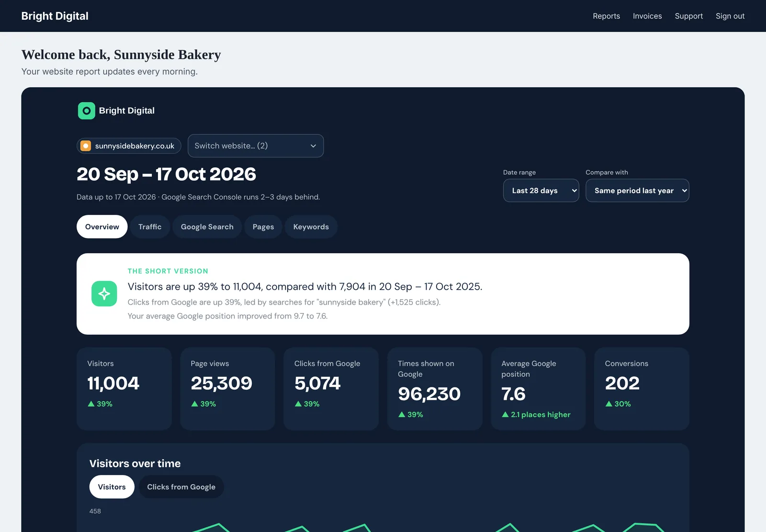This screenshot has height=532, width=766.
Task: Click the Visitors 11,004 stat card
Action: [124, 389]
